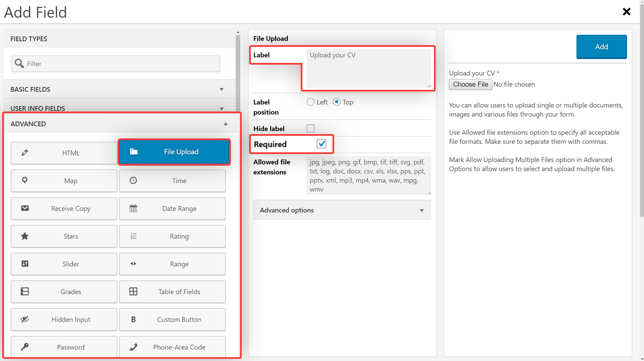Image resolution: width=644 pixels, height=361 pixels.
Task: Select Left label position
Action: point(310,102)
